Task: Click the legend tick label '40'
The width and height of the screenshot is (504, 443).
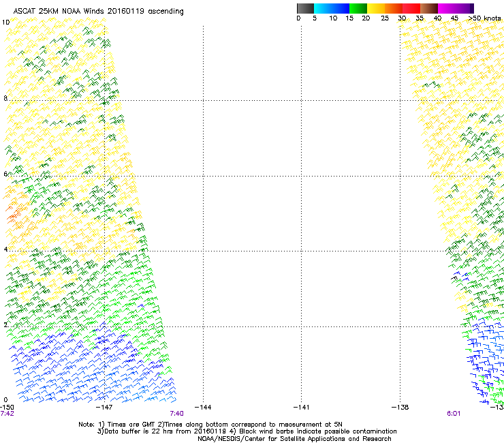Action: (437, 18)
